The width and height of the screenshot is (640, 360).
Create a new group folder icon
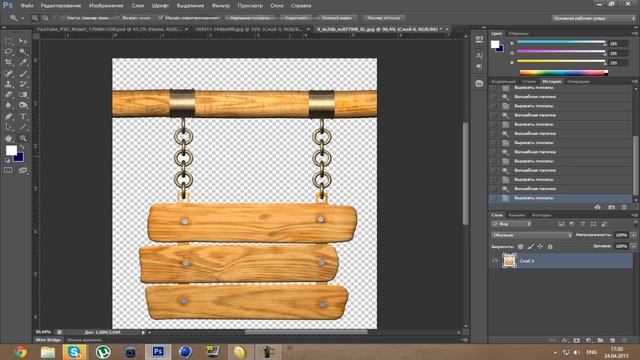(x=600, y=340)
